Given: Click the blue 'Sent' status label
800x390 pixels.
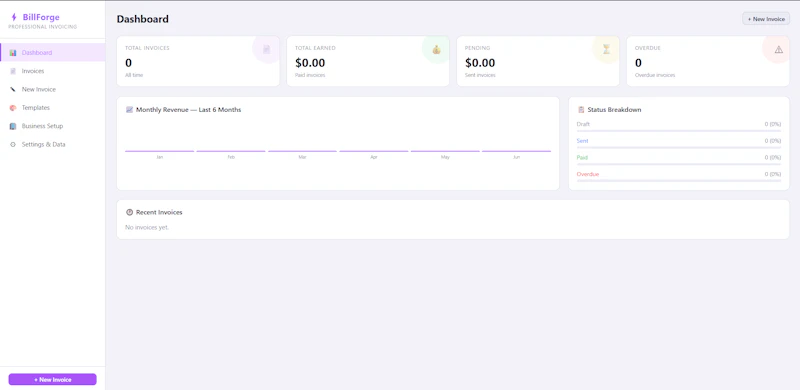Looking at the screenshot, I should 583,141.
